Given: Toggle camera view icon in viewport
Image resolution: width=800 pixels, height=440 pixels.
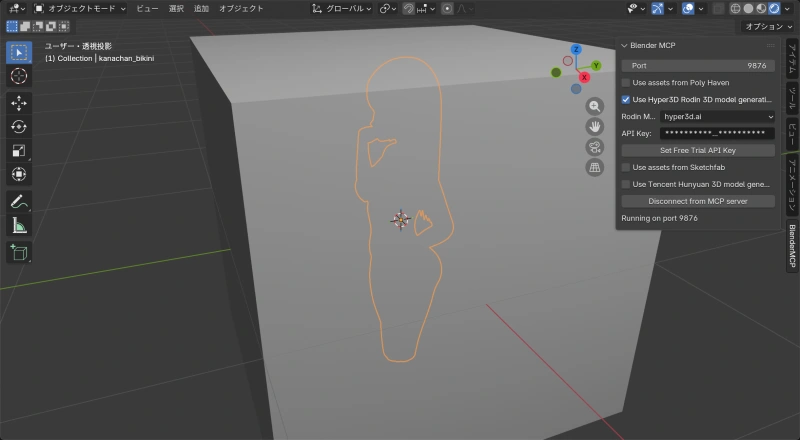Looking at the screenshot, I should (x=595, y=147).
